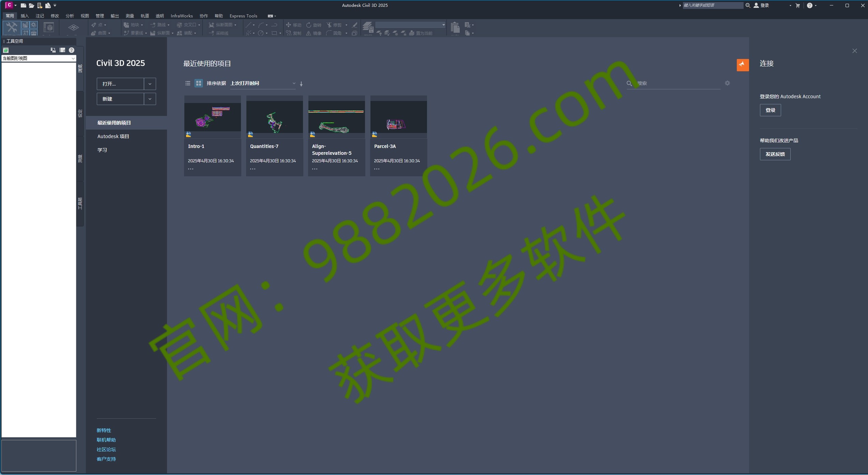Screen dimensions: 868x475
Task: Open the 采样线 (Sample Lines) tool
Action: (x=219, y=33)
